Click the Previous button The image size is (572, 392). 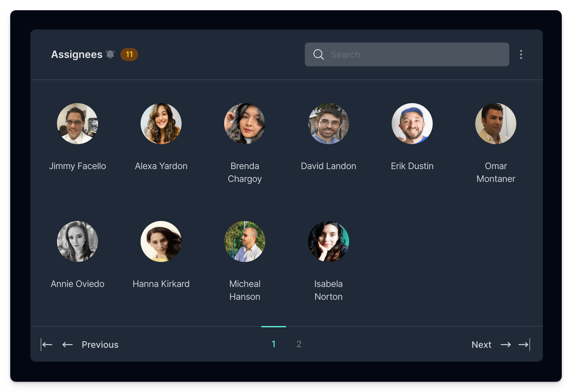pos(100,345)
